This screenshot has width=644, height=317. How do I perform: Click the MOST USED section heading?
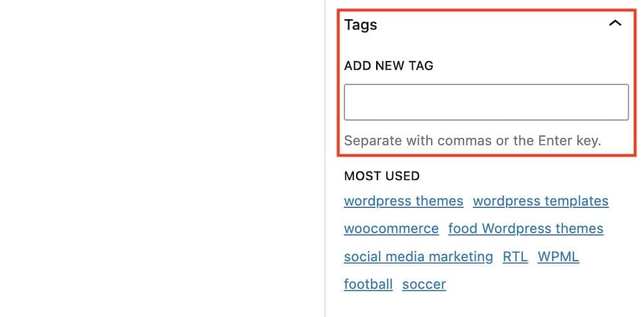tap(382, 176)
